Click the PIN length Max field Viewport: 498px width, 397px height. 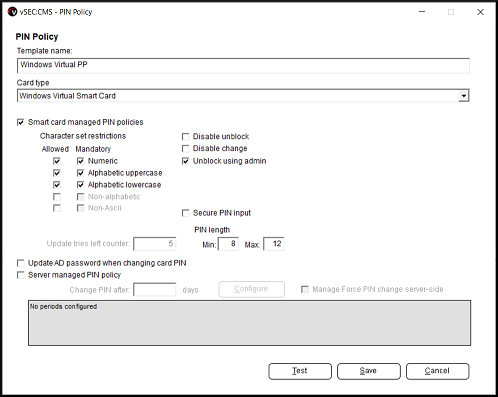(x=274, y=244)
